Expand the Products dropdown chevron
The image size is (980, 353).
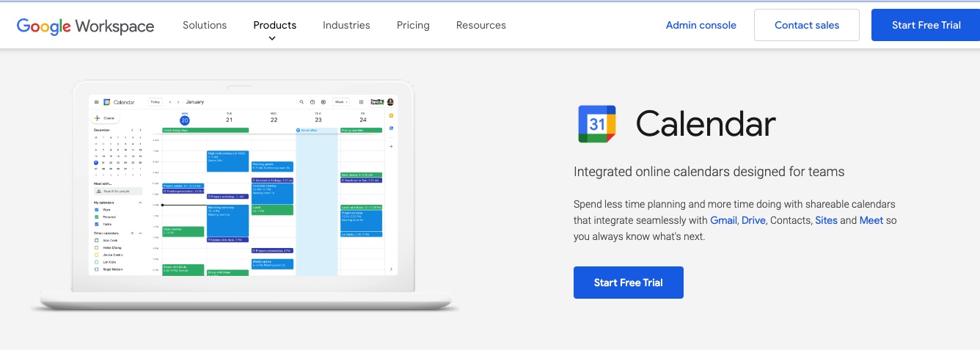(272, 39)
